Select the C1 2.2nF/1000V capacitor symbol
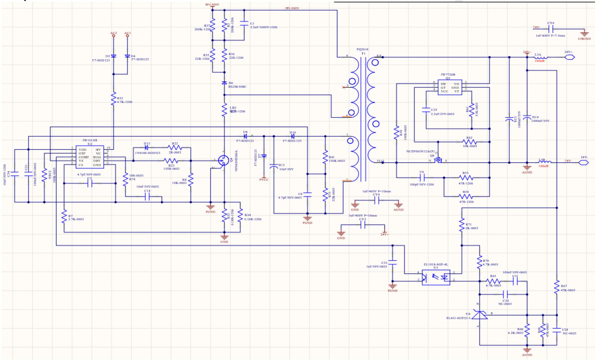This screenshot has width=597, height=364. [244, 23]
